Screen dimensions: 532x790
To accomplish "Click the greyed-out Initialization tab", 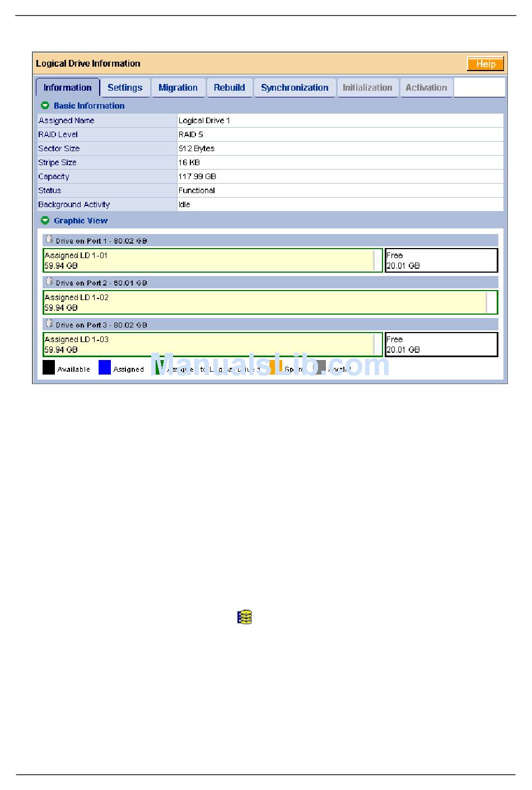I will click(x=367, y=88).
